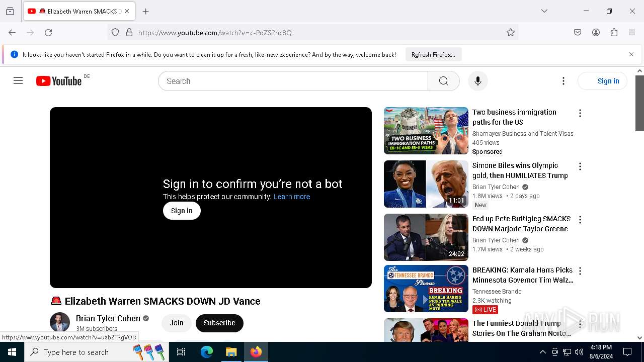
Task: List all tabs dropdown arrow
Action: (544, 11)
